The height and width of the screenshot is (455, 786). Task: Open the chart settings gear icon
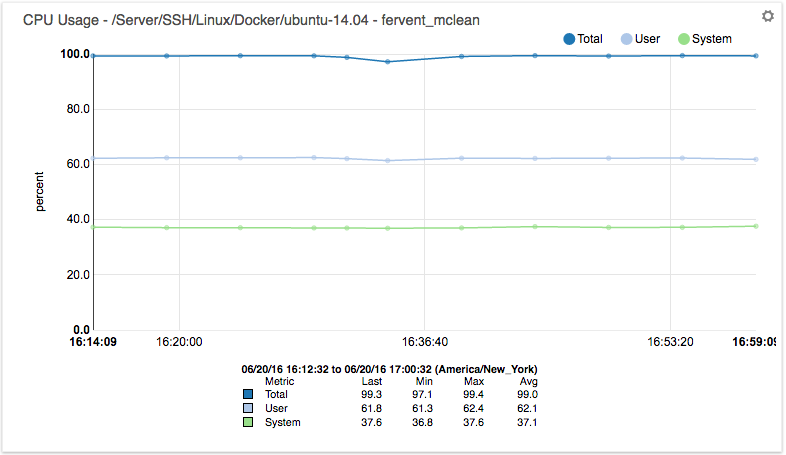767,16
